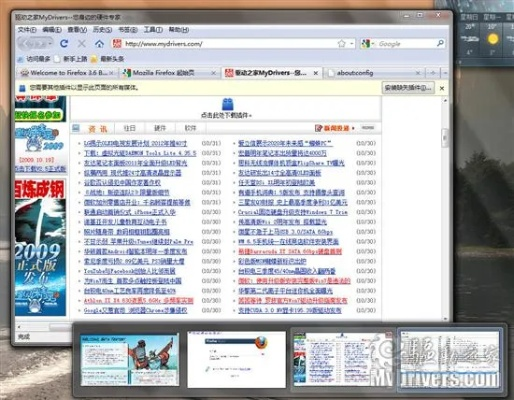Reload the current page
514x400 pixels.
point(64,43)
